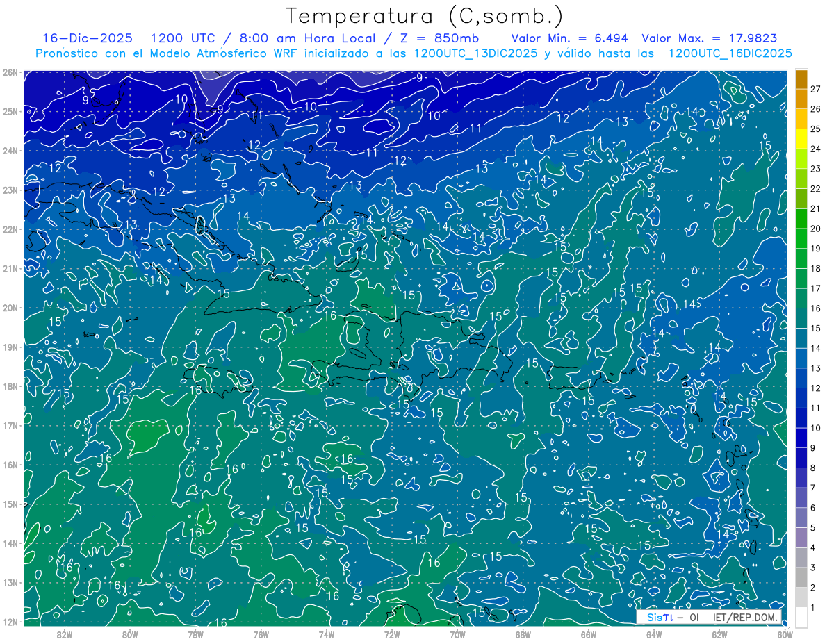Click the longitude axis label '70W'
Viewport: 834px width, 644px height.
[x=457, y=634]
